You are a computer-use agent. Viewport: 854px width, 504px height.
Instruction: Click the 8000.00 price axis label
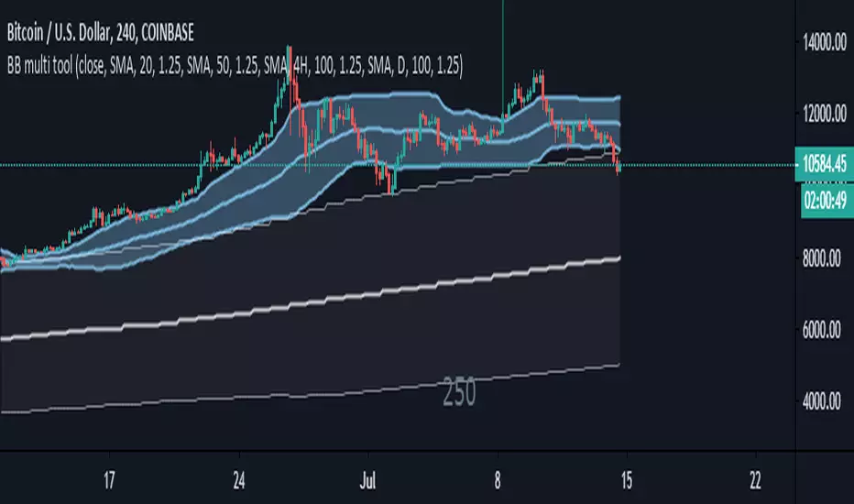point(821,258)
